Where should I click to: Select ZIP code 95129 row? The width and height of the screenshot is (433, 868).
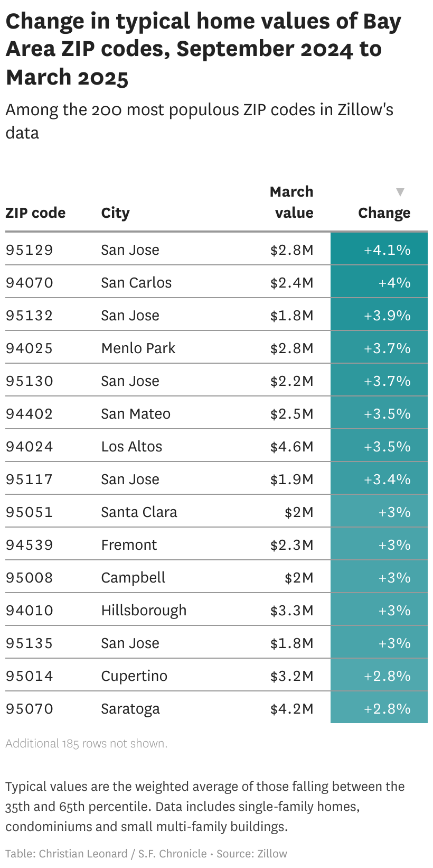(x=30, y=250)
